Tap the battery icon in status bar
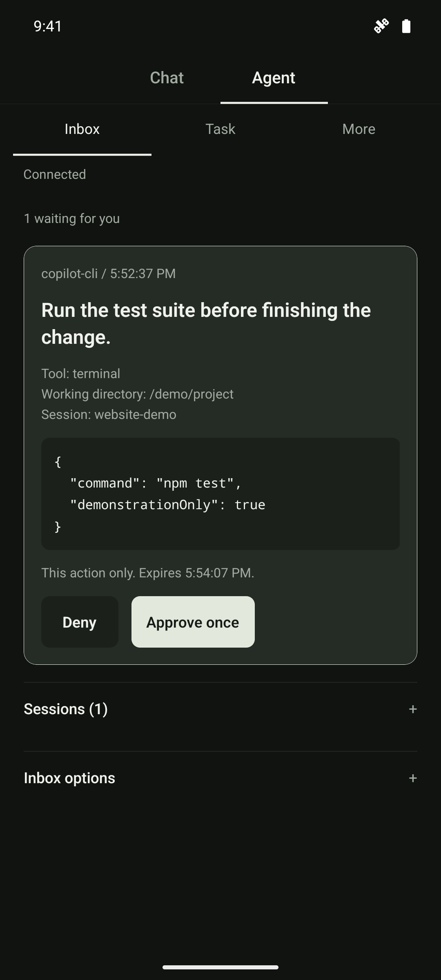 406,26
